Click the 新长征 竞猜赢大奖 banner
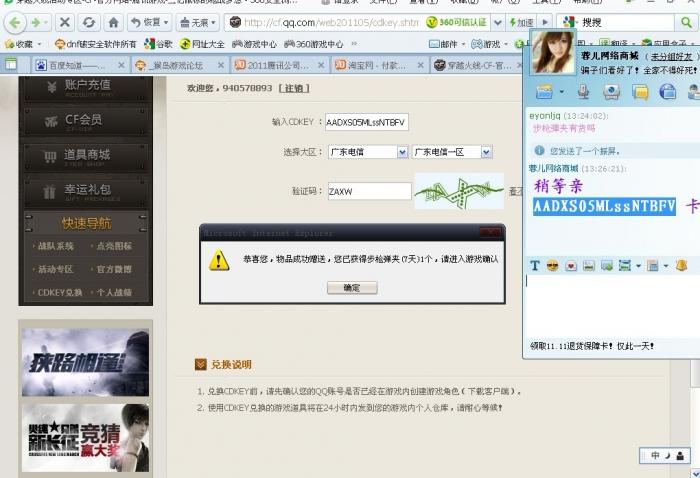 coord(85,438)
